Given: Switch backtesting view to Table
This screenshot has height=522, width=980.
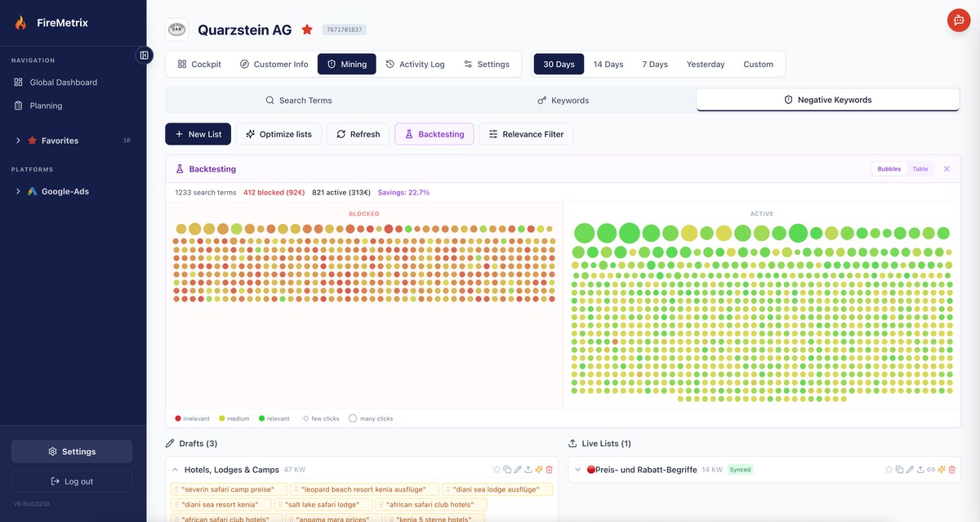Looking at the screenshot, I should [x=920, y=168].
